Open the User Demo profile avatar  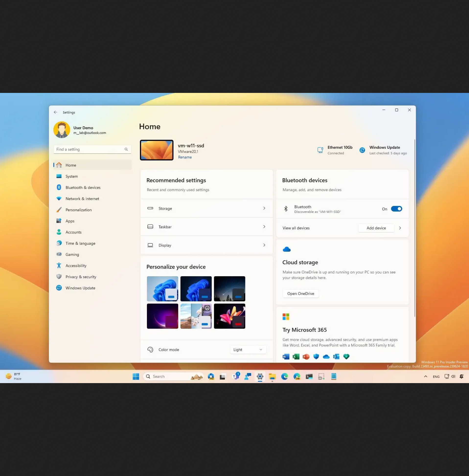coord(62,130)
